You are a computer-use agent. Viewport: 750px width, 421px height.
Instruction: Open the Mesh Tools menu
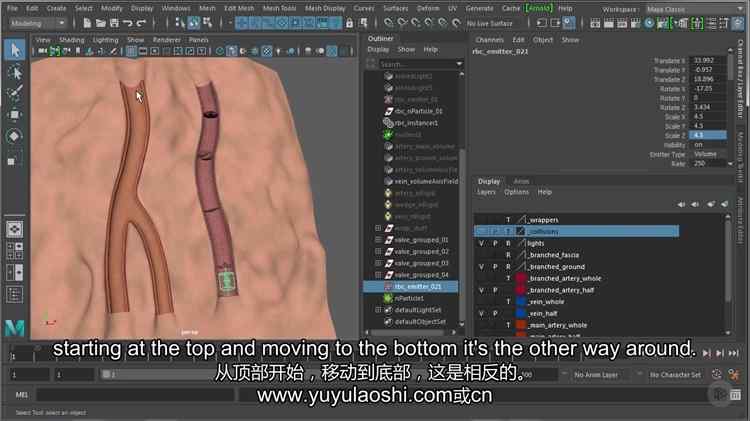(279, 7)
